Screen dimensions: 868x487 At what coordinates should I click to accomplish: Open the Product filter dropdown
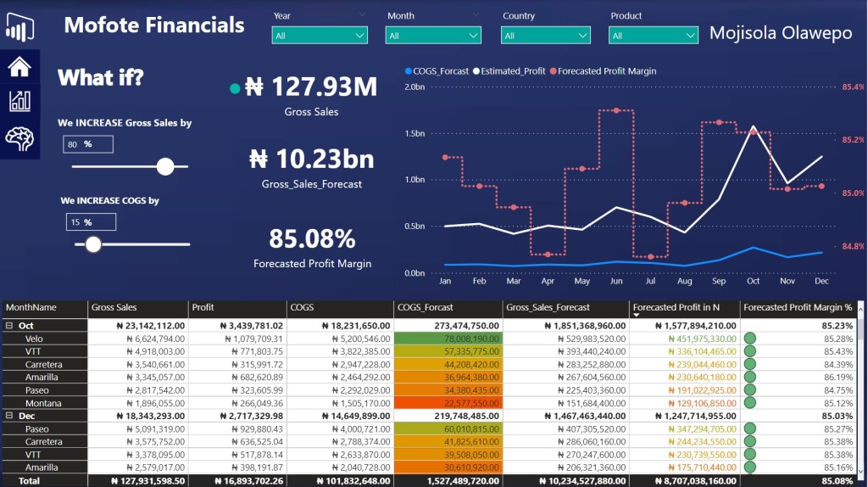tap(654, 36)
